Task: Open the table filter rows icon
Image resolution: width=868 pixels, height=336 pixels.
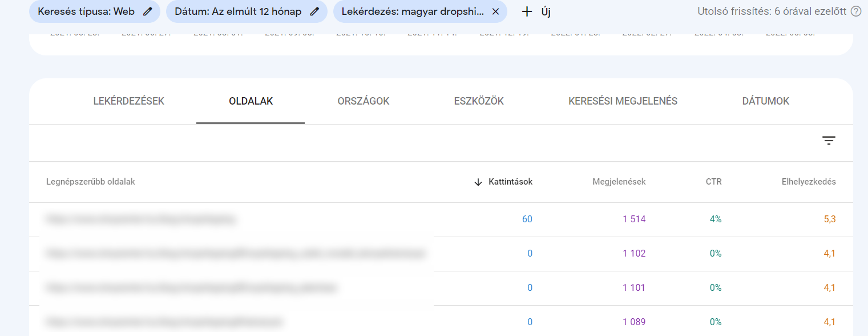Action: (x=829, y=141)
